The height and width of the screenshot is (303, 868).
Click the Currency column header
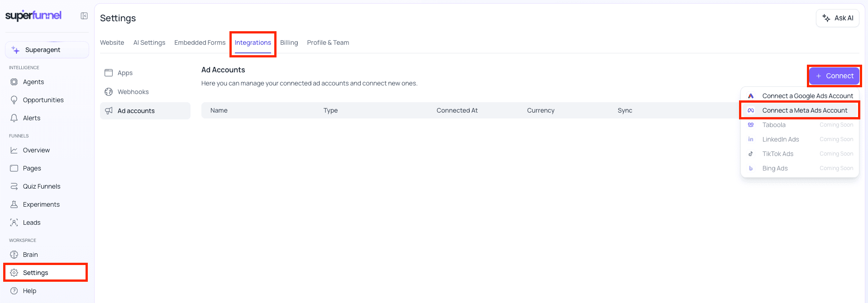pyautogui.click(x=541, y=110)
